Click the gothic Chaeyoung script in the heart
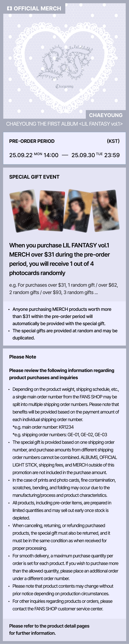This screenshot has height=644, width=129. coord(64,86)
